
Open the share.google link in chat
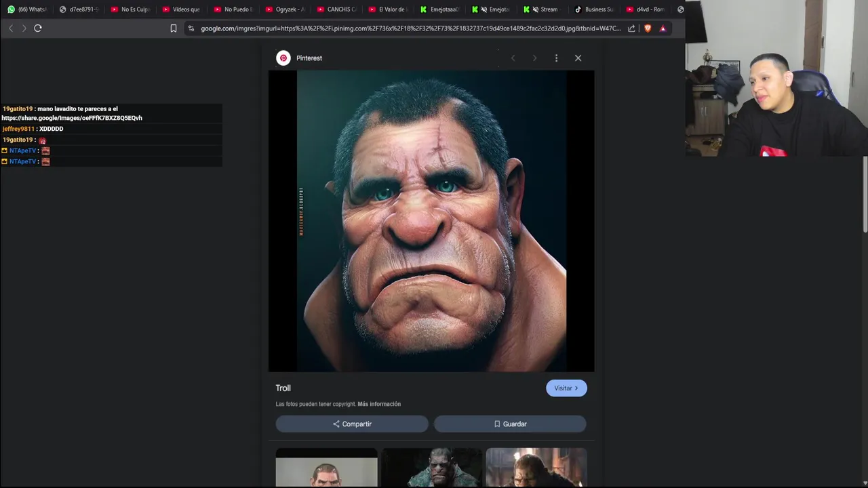point(72,118)
